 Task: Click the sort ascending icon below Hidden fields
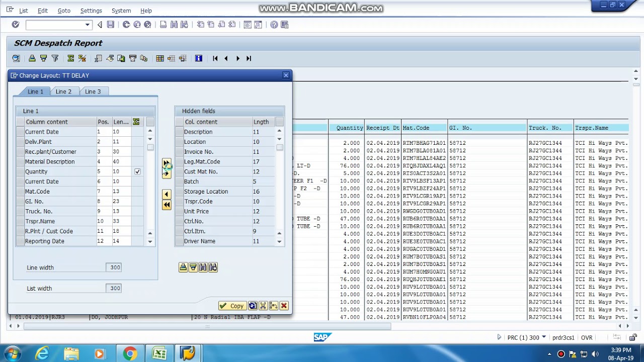coord(183,267)
